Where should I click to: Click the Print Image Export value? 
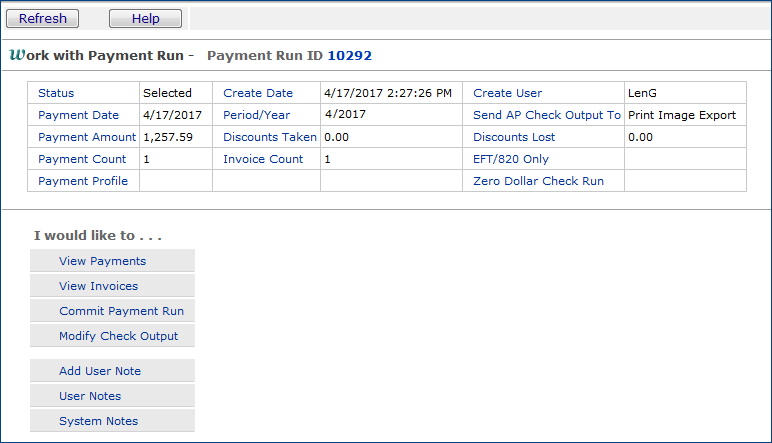[x=682, y=115]
